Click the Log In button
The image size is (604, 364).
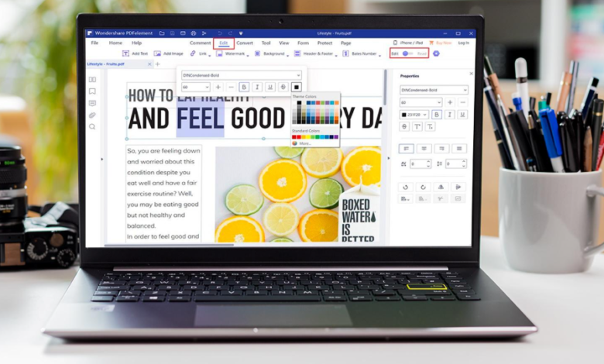[464, 43]
